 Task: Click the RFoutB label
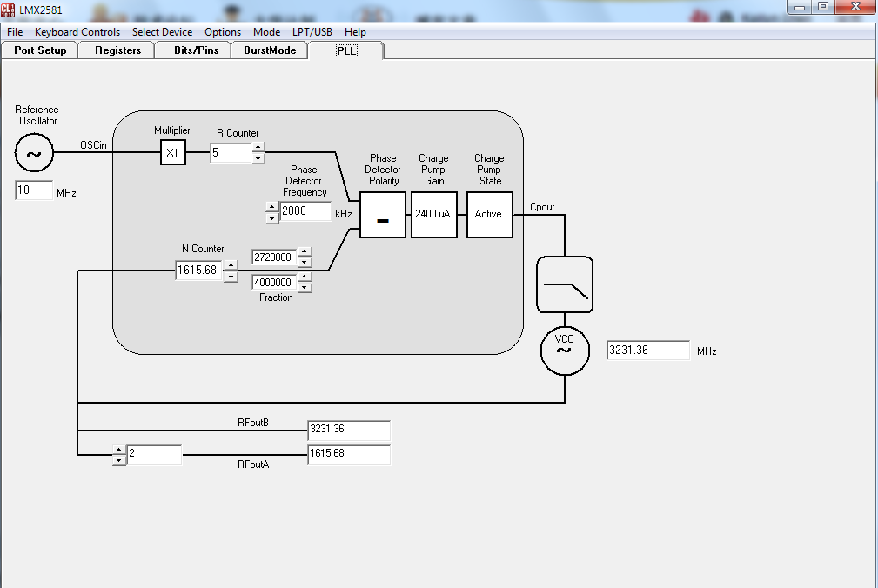pyautogui.click(x=253, y=423)
